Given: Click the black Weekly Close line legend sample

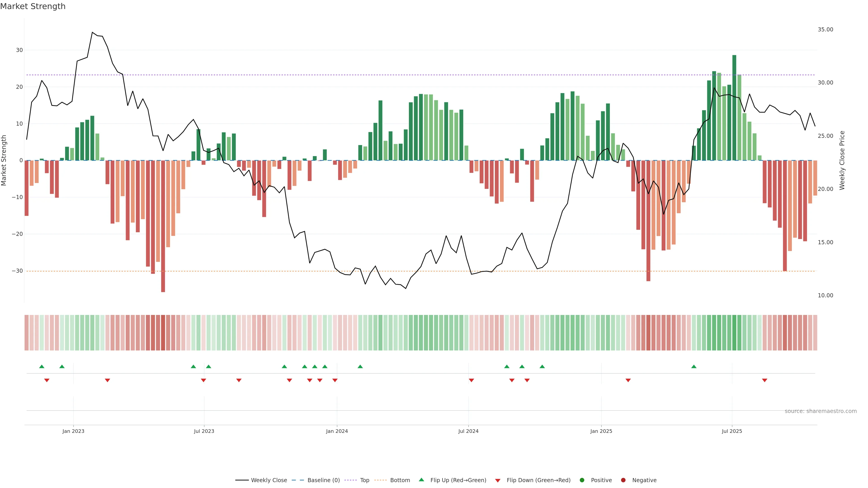Looking at the screenshot, I should [x=242, y=480].
